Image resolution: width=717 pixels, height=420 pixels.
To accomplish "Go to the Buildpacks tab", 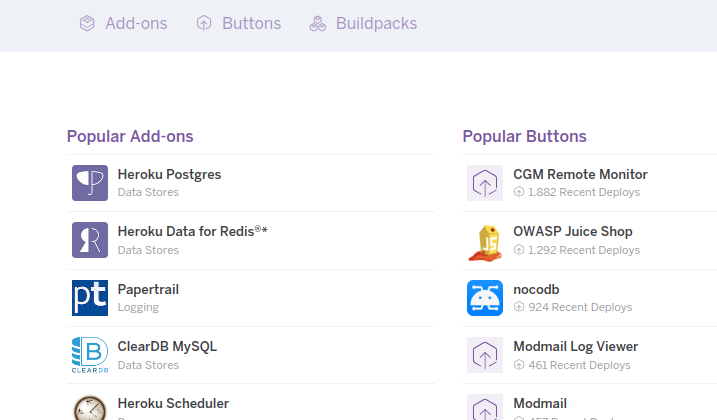I will (363, 23).
